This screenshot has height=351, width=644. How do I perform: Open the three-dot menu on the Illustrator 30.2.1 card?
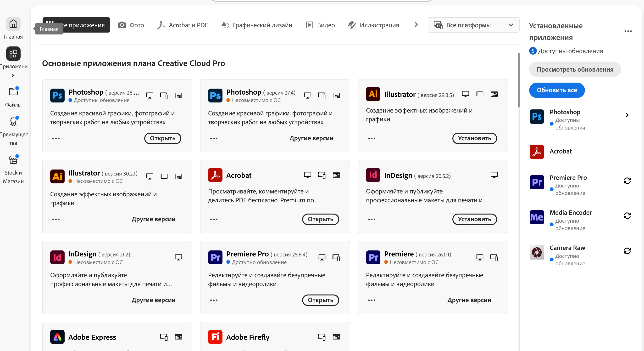[56, 219]
